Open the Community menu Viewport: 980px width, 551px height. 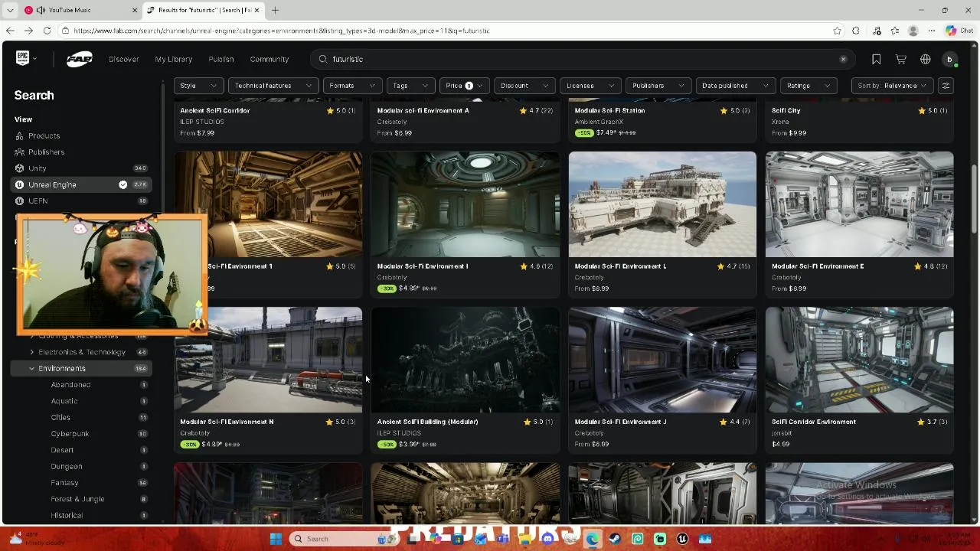pos(269,59)
